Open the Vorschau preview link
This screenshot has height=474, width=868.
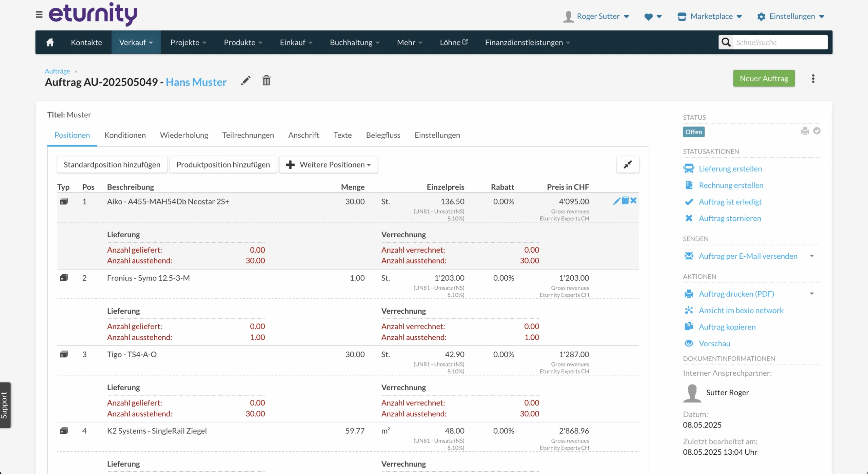point(714,343)
